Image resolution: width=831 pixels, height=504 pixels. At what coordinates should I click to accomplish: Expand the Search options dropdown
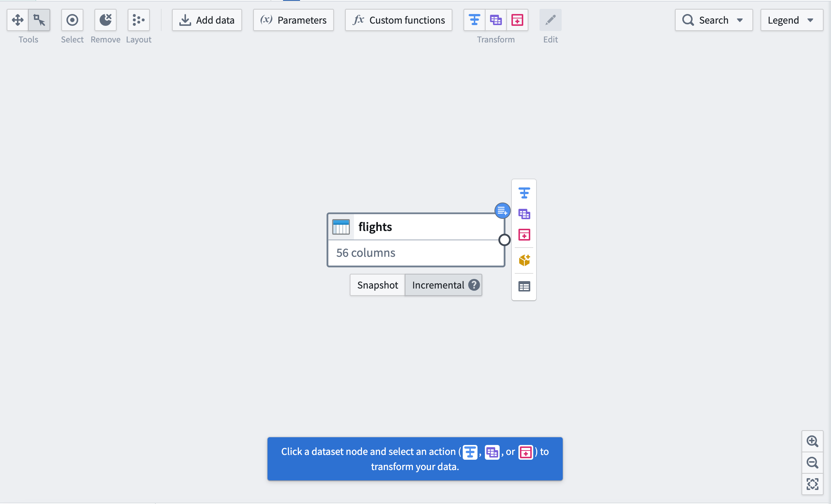click(x=740, y=20)
